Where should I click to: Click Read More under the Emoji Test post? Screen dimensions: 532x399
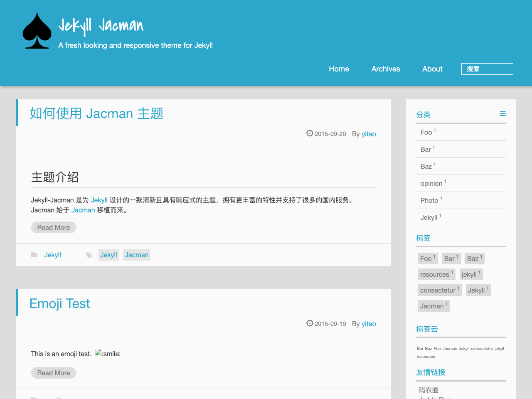click(53, 373)
